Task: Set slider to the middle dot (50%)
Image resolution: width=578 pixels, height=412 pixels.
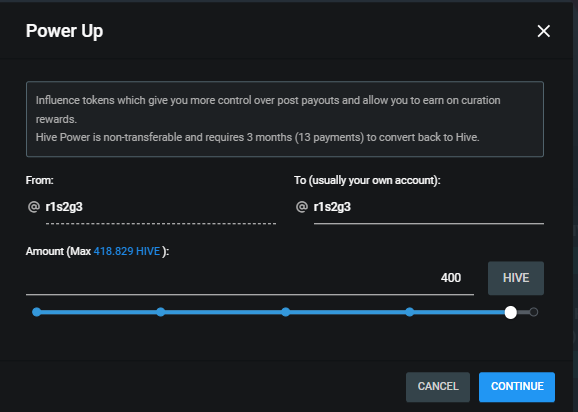Action: [x=285, y=312]
